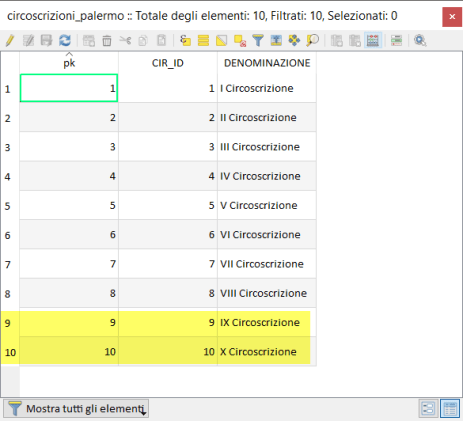The image size is (463, 421).
Task: Click the Delete field icon
Action: coord(355,41)
